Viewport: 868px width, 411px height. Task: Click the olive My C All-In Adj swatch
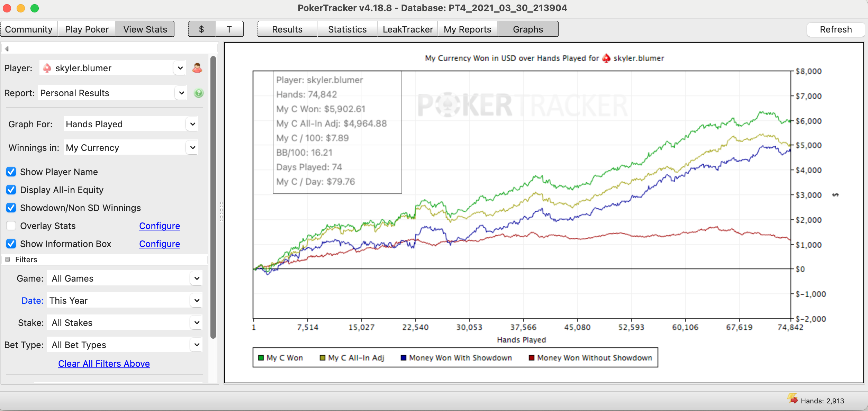(323, 358)
